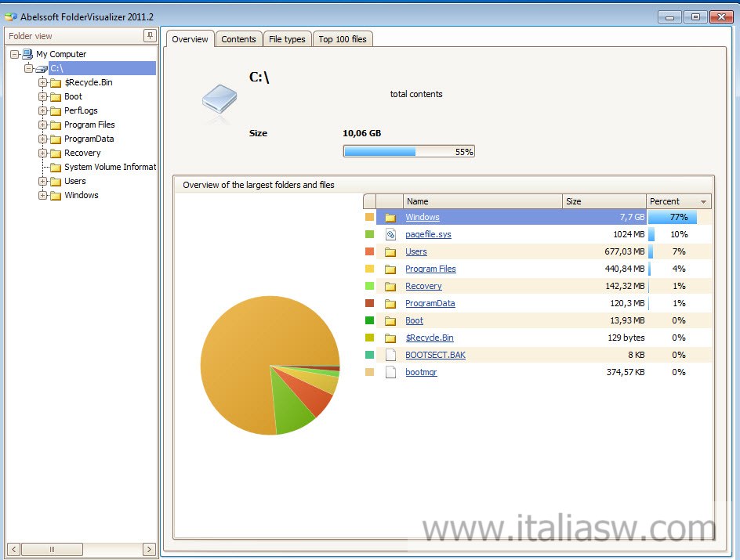The width and height of the screenshot is (740, 560).
Task: Switch to the Overview tab
Action: click(x=190, y=39)
